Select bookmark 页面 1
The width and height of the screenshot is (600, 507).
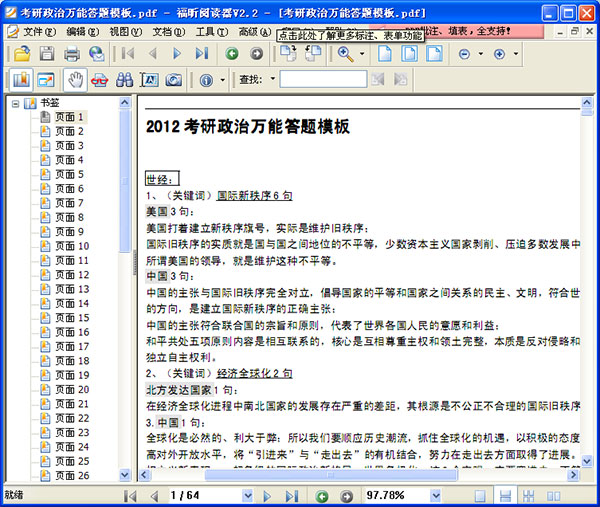pos(69,117)
